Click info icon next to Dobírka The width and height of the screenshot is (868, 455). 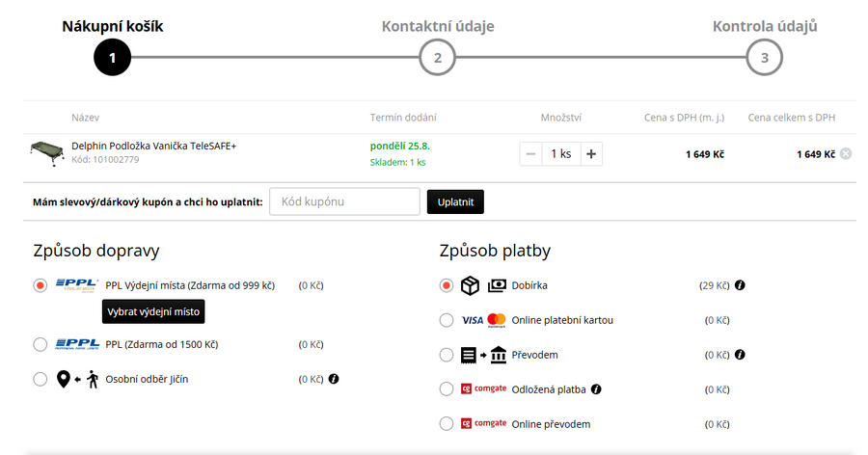tap(740, 285)
